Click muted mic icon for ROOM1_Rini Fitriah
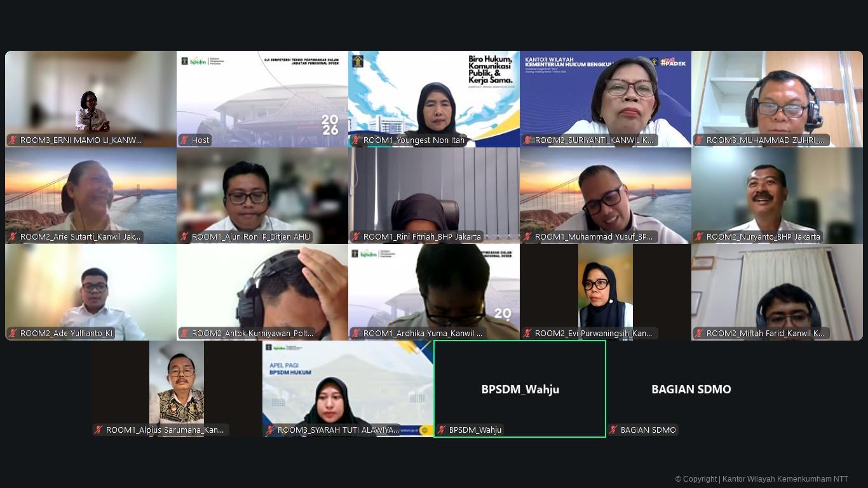Screen dimensions: 868x488 (x=356, y=236)
